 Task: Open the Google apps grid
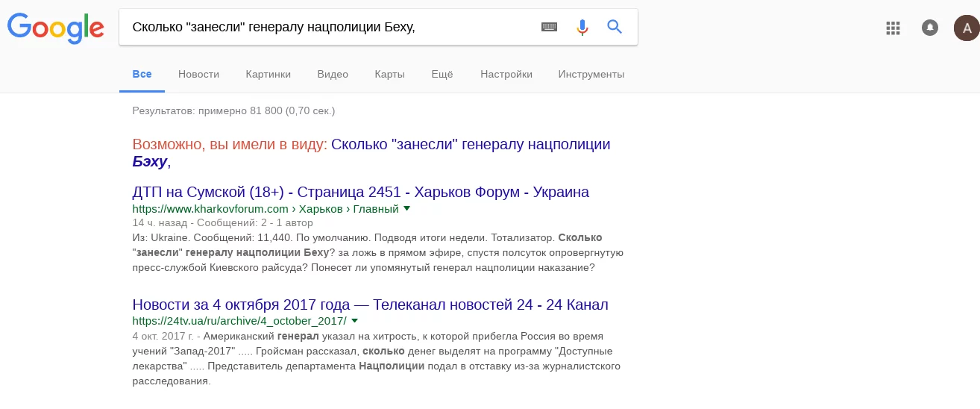coord(893,28)
